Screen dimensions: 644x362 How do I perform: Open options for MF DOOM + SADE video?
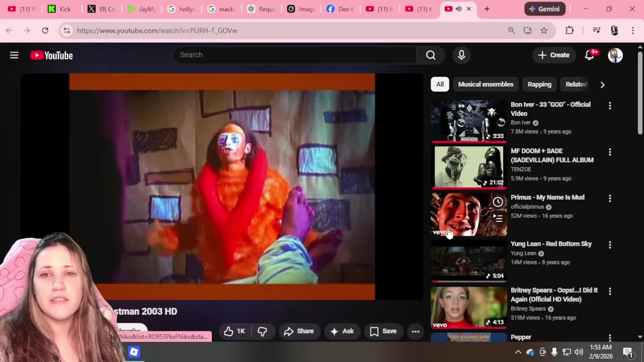click(x=610, y=152)
